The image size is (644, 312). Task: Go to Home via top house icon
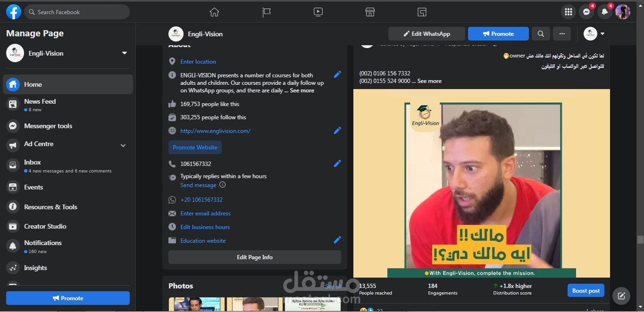pyautogui.click(x=214, y=12)
